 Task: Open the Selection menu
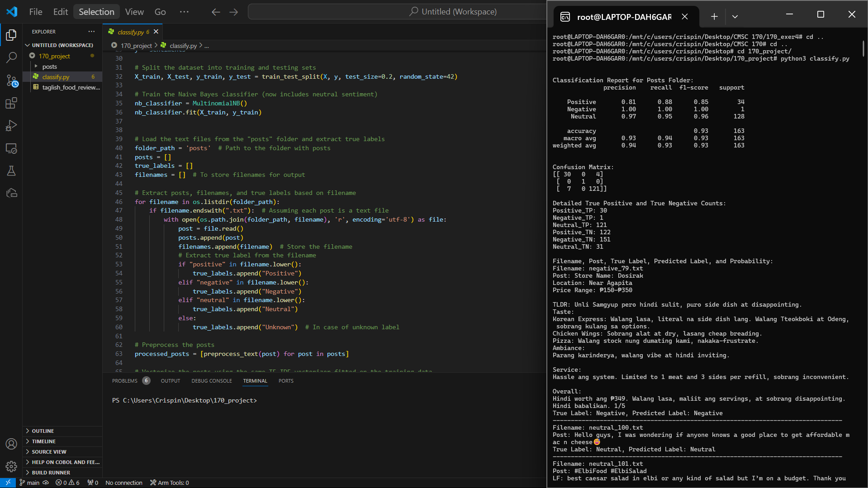tap(96, 12)
